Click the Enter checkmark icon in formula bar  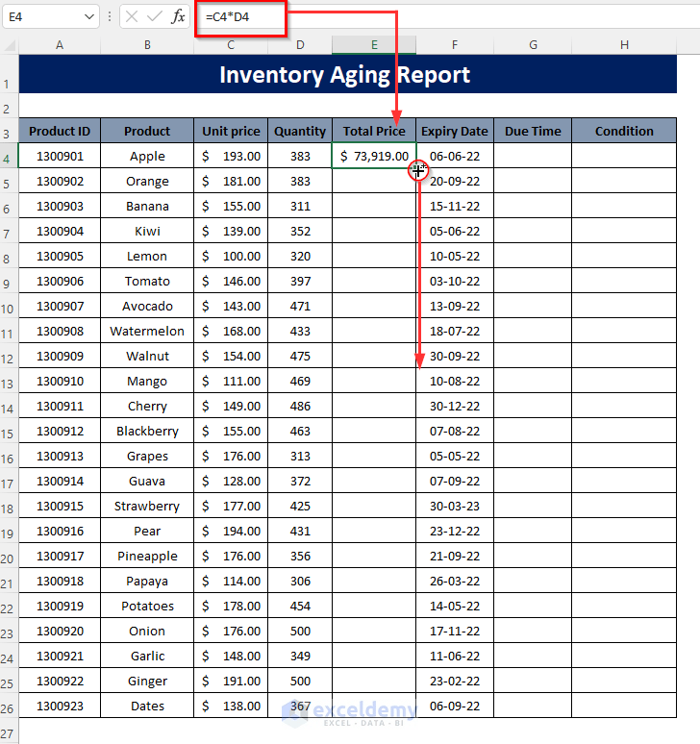coord(154,17)
